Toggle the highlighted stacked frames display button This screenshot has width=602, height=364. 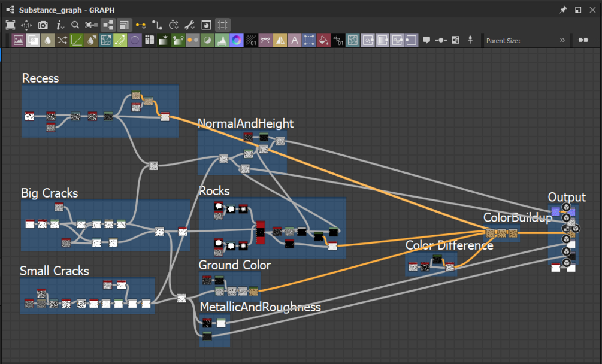(x=125, y=25)
